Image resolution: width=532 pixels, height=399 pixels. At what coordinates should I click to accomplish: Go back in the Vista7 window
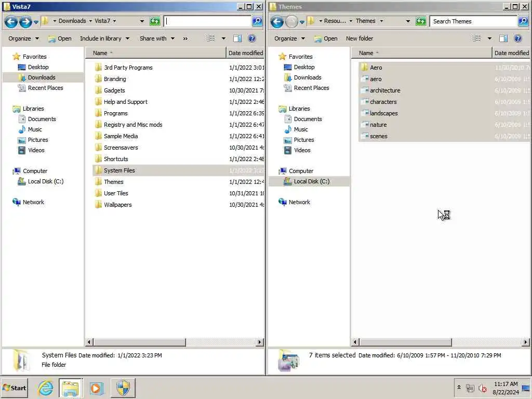11,22
